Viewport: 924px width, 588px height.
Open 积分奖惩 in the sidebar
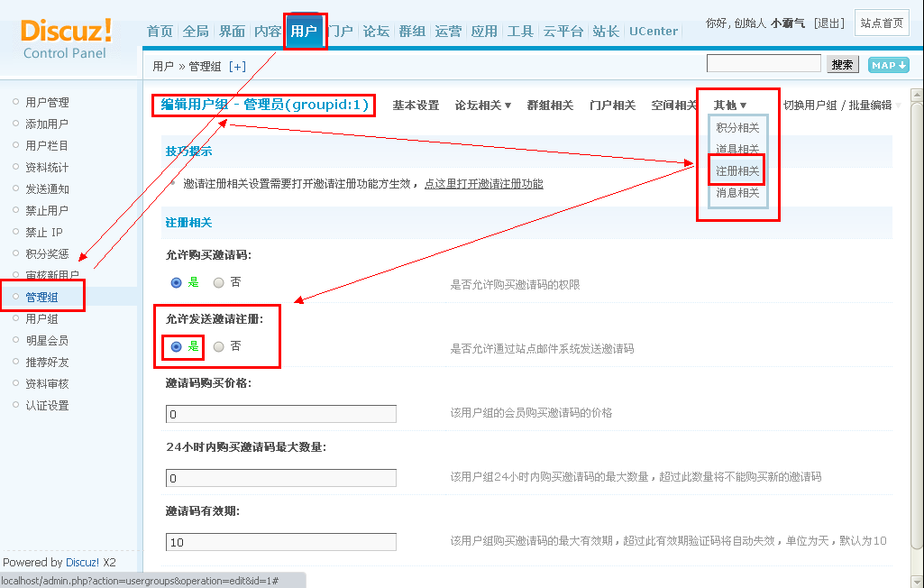coord(47,253)
